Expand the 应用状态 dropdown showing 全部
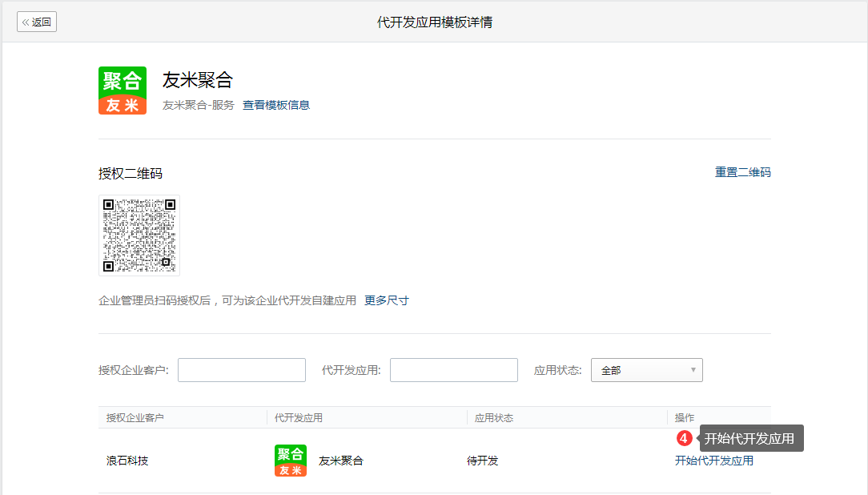Viewport: 868px width, 495px height. (646, 370)
